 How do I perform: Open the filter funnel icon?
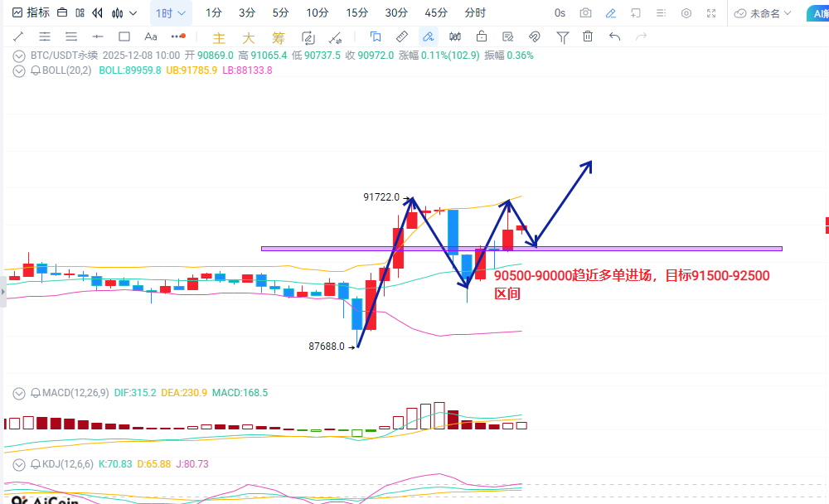(x=563, y=36)
